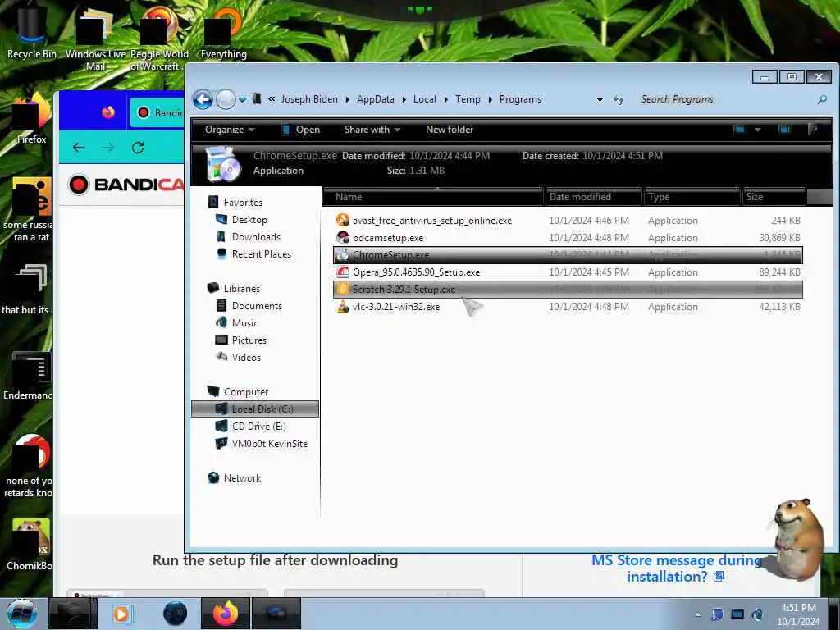Sort by the Type column header
This screenshot has width=840, height=630.
(692, 197)
